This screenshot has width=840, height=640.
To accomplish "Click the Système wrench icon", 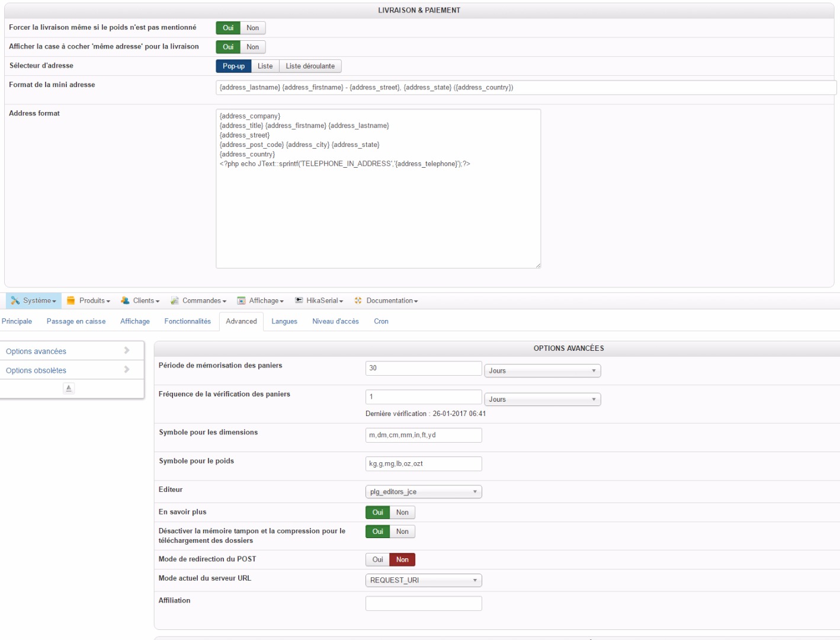I will [x=15, y=301].
